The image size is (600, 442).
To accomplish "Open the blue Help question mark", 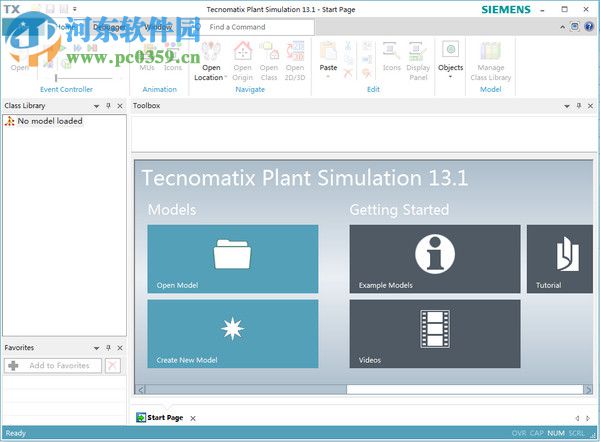I will [589, 26].
